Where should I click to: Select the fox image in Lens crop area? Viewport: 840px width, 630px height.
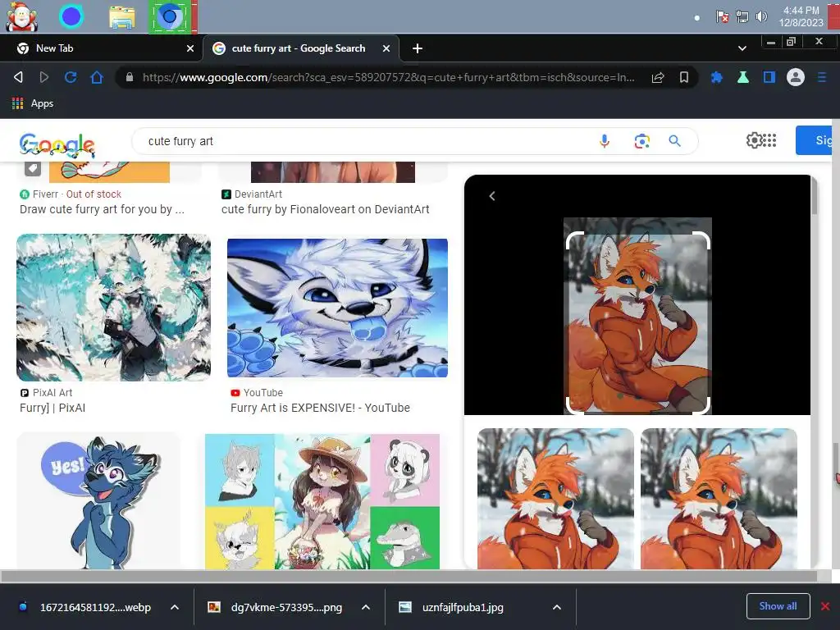coord(637,322)
